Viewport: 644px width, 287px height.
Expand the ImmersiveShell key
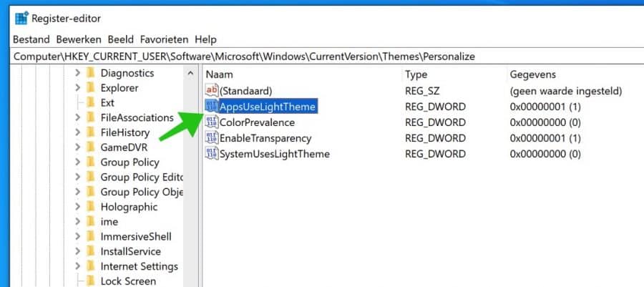click(77, 236)
